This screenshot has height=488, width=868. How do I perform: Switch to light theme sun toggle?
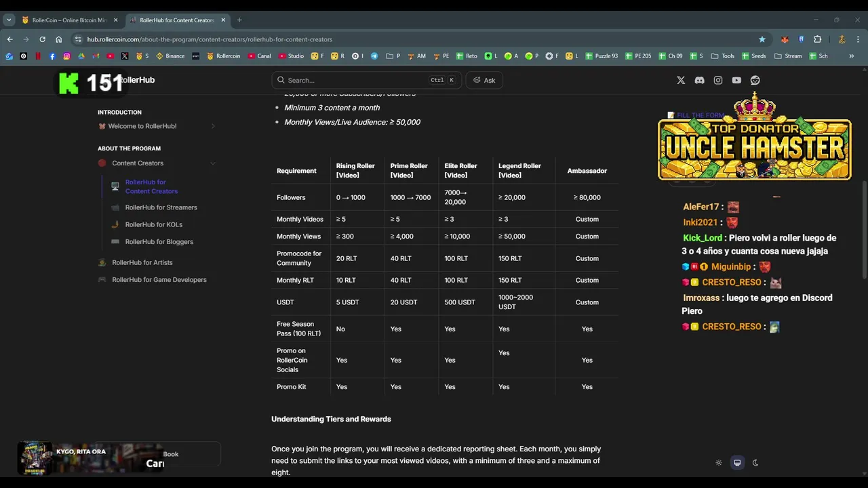click(x=719, y=463)
